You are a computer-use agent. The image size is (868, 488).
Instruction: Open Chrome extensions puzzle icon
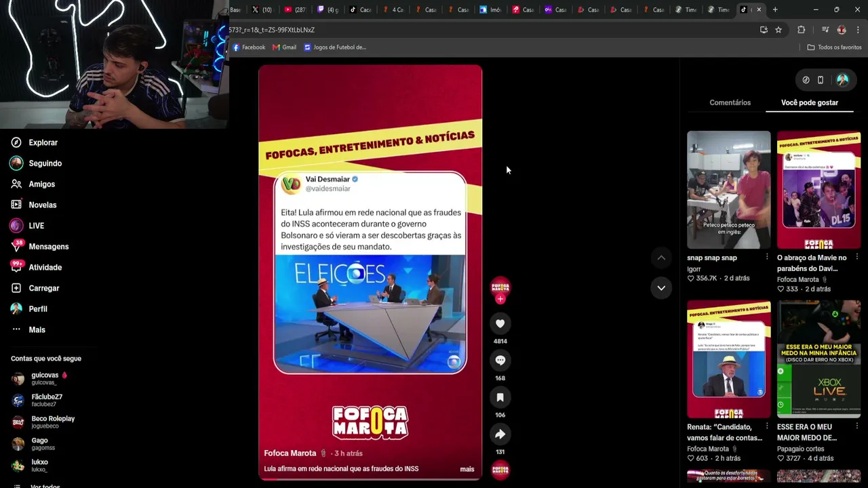801,30
